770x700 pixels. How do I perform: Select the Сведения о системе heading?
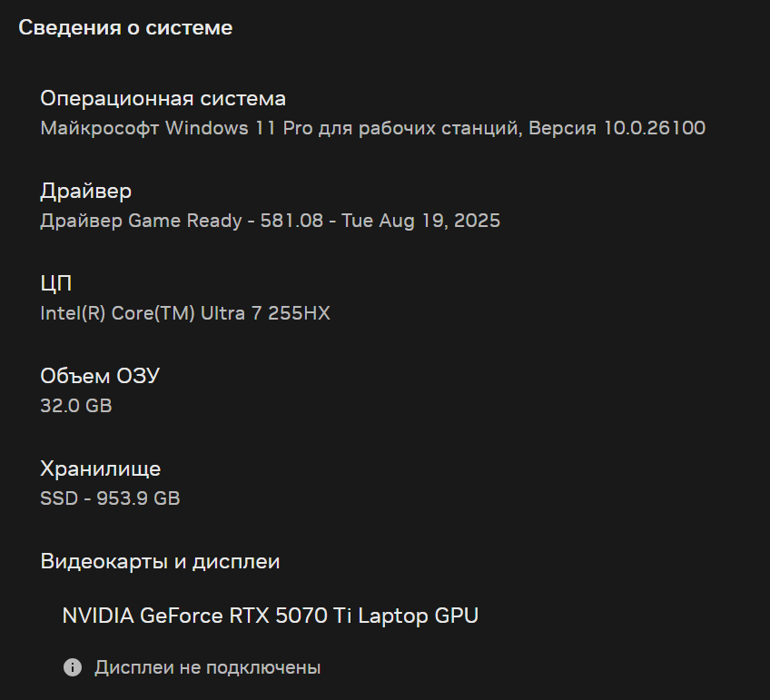pos(125,27)
